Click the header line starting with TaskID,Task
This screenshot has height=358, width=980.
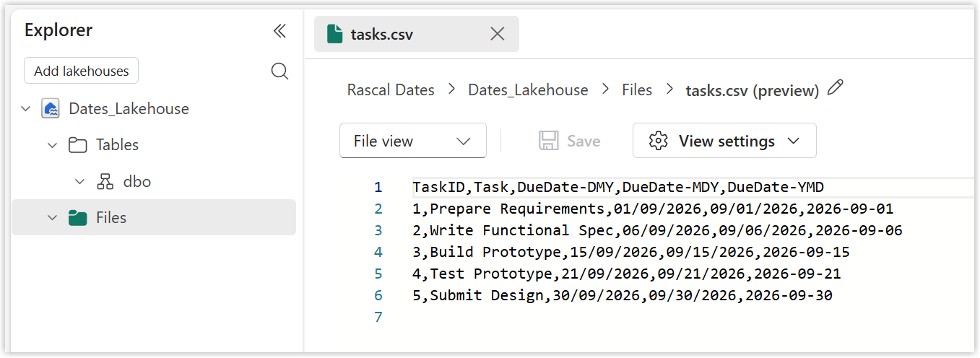point(618,188)
